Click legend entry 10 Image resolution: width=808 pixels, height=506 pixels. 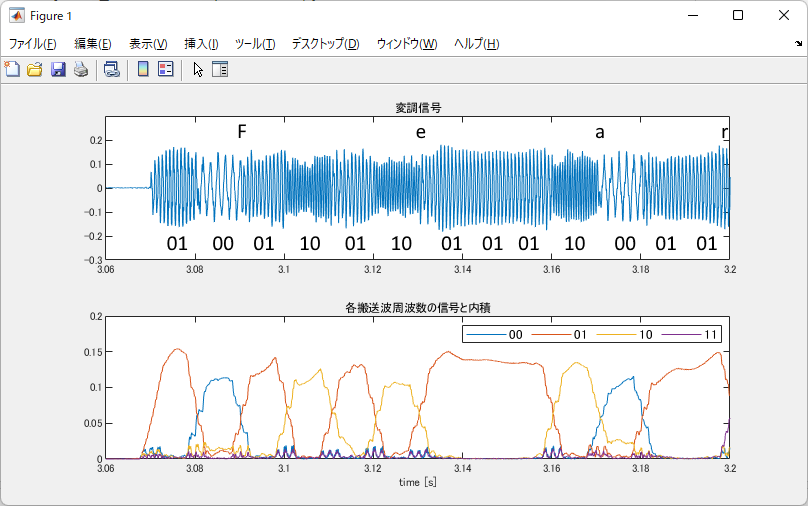point(625,335)
